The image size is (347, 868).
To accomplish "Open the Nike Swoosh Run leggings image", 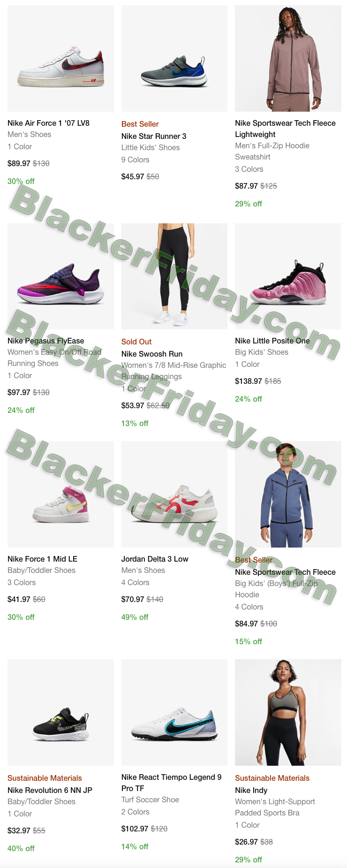I will pos(174,276).
